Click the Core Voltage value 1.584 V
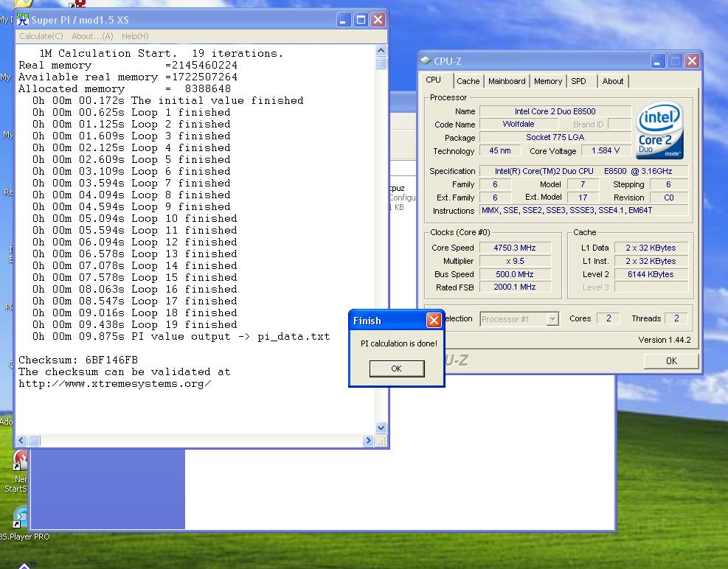 (606, 151)
